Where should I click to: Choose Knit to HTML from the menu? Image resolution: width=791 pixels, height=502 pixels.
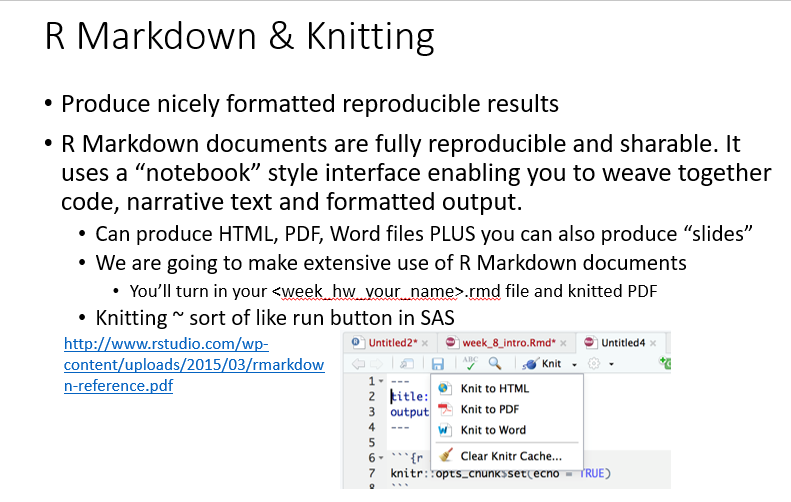pos(507,388)
